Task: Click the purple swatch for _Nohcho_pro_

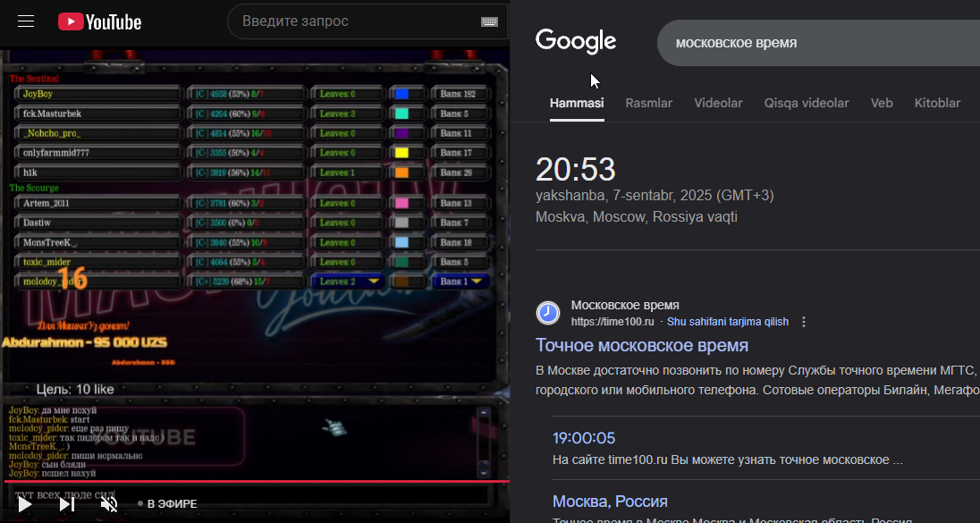Action: click(x=401, y=133)
